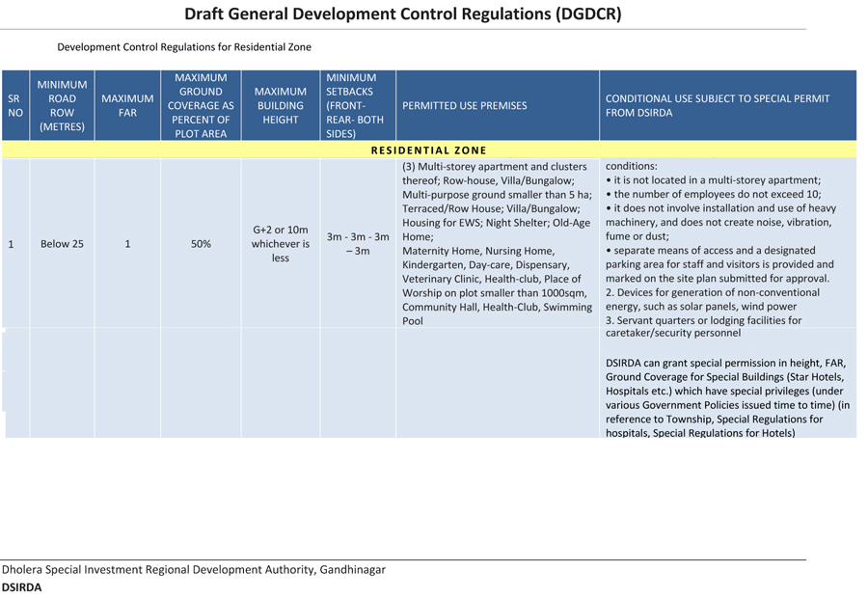868x598 pixels.
Task: Select the 'G+2 or 10m whichever is less' cell
Action: pyautogui.click(x=280, y=244)
